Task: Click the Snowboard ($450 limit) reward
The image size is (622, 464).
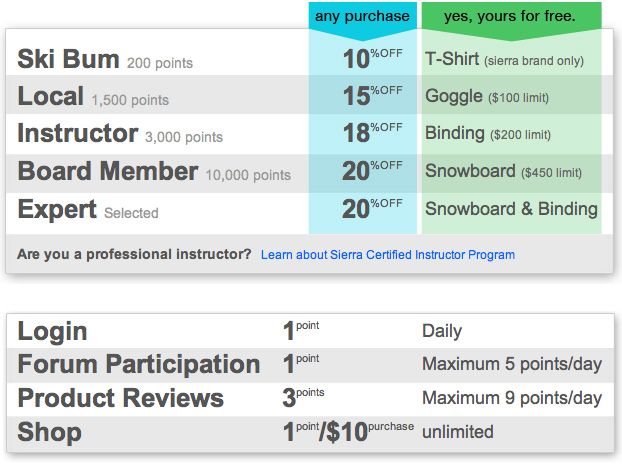Action: coord(503,172)
